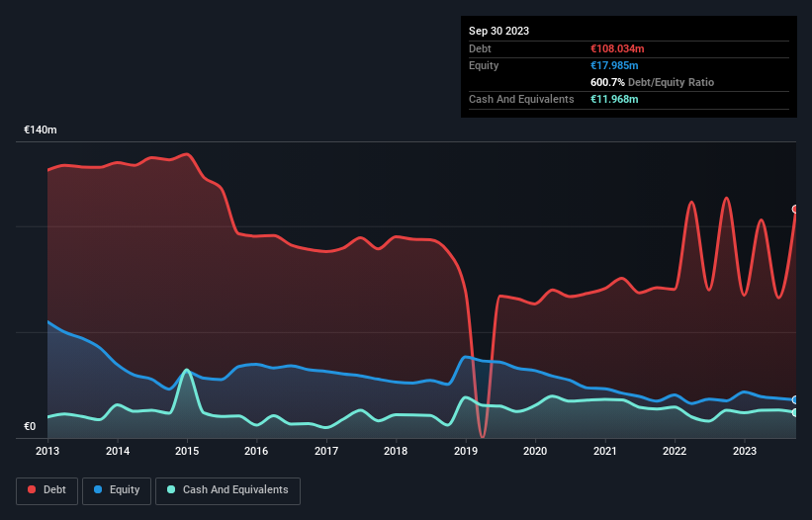Click the 2016 x-axis label
812x520 pixels.
pos(256,451)
